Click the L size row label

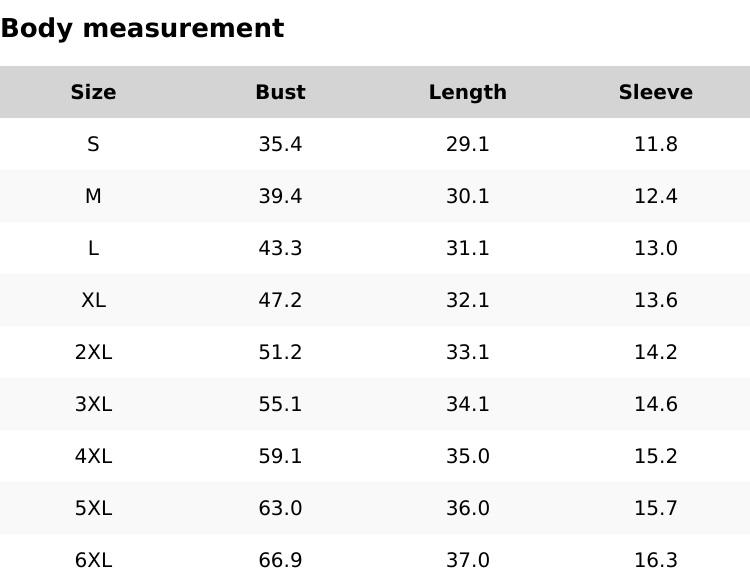[x=93, y=248]
